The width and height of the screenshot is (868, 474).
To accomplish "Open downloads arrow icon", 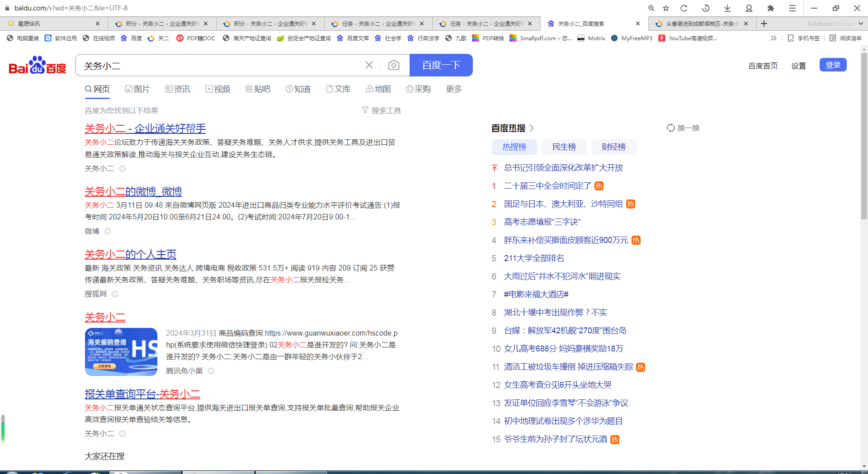I will pos(727,8).
